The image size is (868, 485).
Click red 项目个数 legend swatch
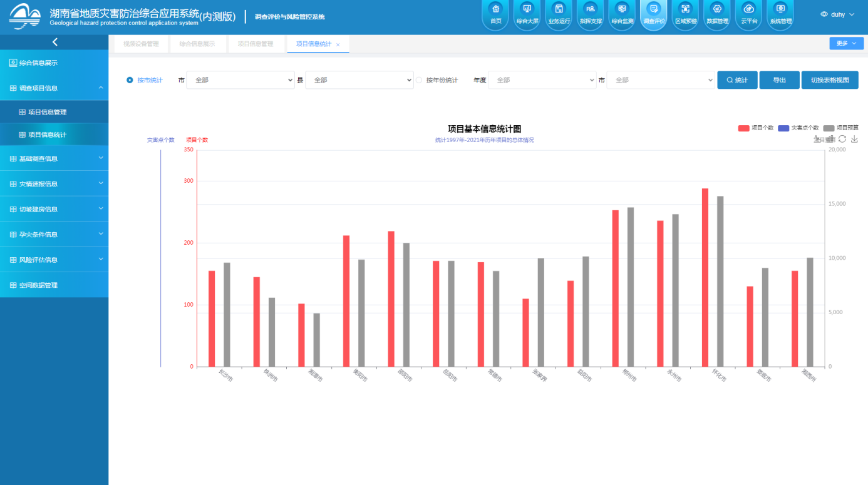[x=743, y=128]
